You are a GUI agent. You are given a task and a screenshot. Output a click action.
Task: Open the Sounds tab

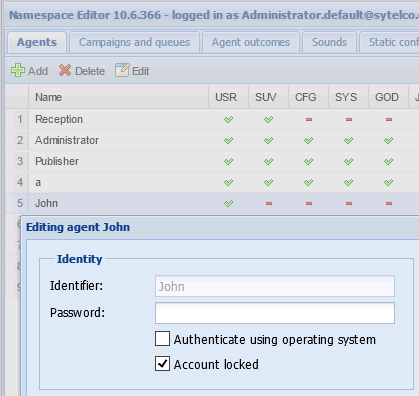329,42
